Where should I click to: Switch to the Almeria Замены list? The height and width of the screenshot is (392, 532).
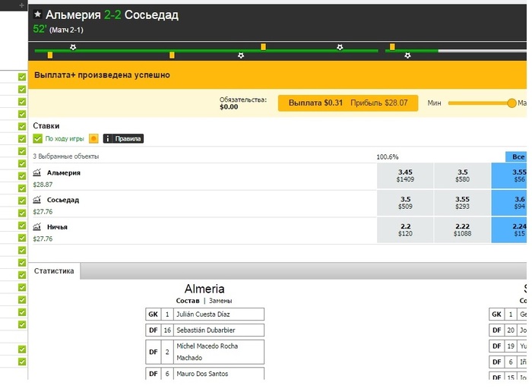coord(220,301)
